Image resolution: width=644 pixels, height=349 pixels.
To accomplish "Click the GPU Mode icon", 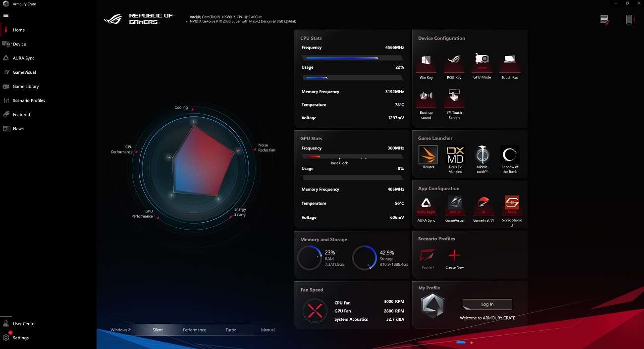I will tap(482, 62).
